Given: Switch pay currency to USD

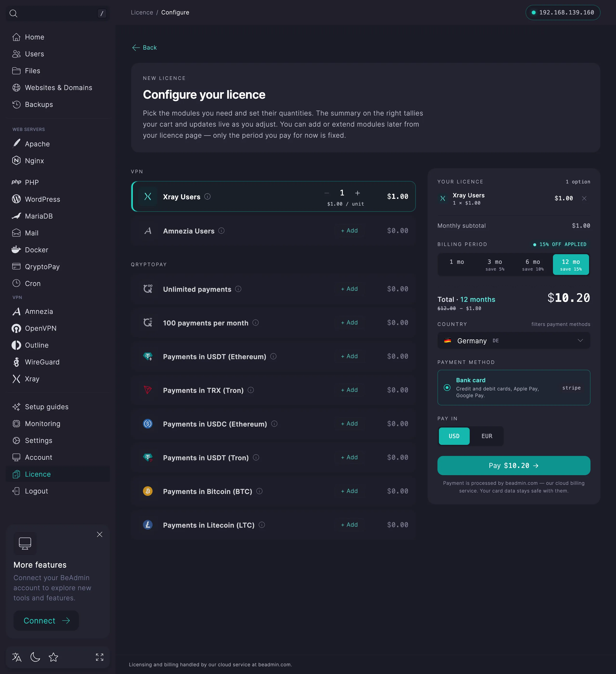Looking at the screenshot, I should point(454,436).
